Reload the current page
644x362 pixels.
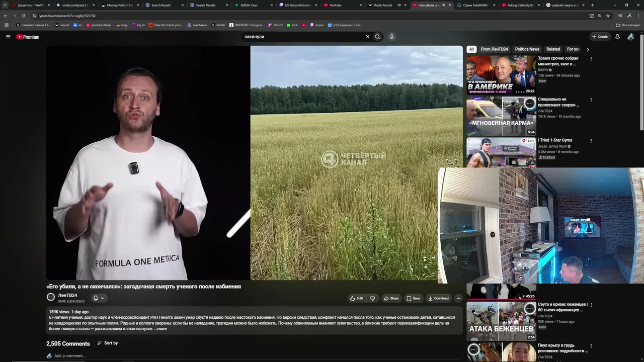23,16
